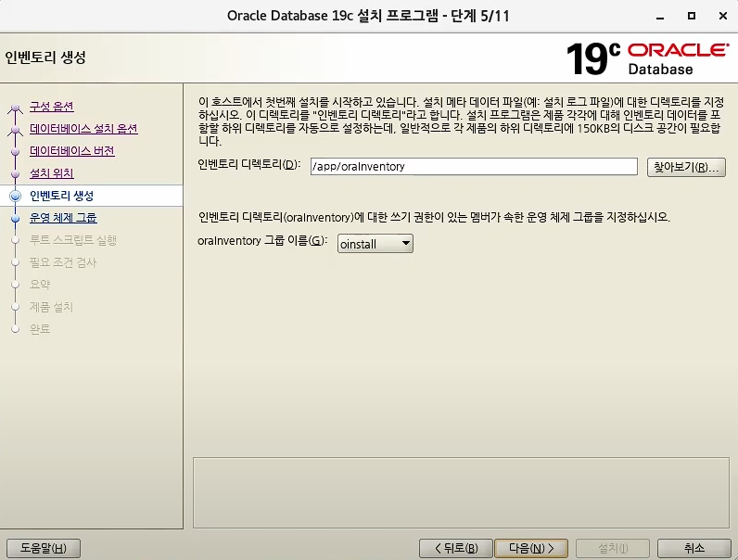Click the disabled 완료 step

[40, 329]
